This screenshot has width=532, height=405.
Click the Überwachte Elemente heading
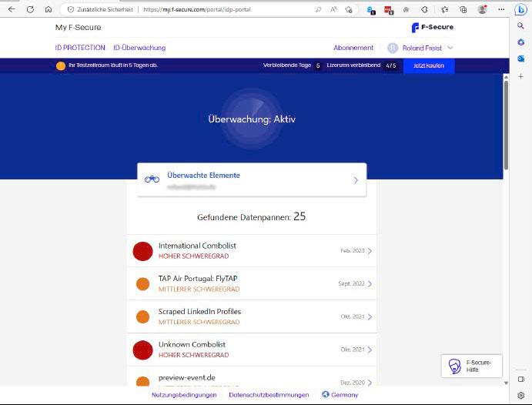pyautogui.click(x=203, y=175)
